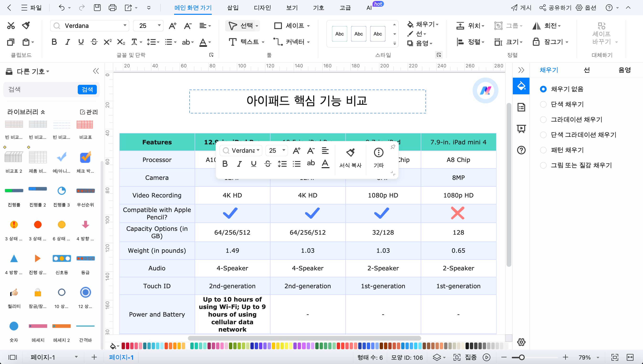
Task: Switch to the line (선) tab in the right panel
Action: 586,70
